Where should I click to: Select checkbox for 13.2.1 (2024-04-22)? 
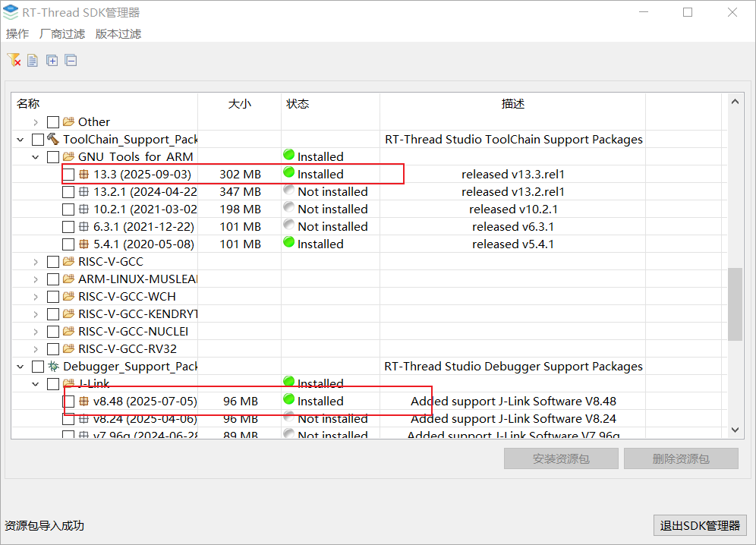pyautogui.click(x=68, y=192)
